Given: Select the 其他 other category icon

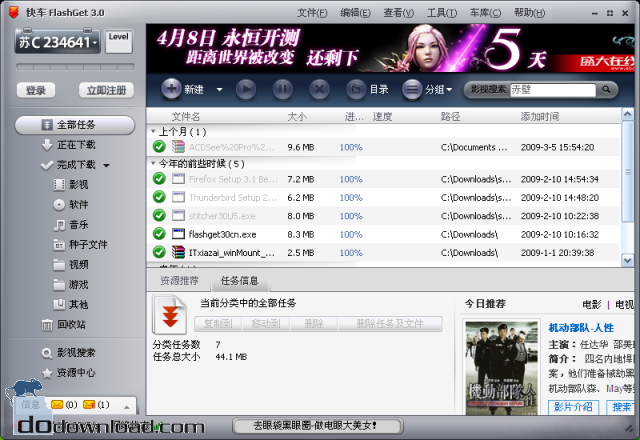Looking at the screenshot, I should (x=59, y=304).
